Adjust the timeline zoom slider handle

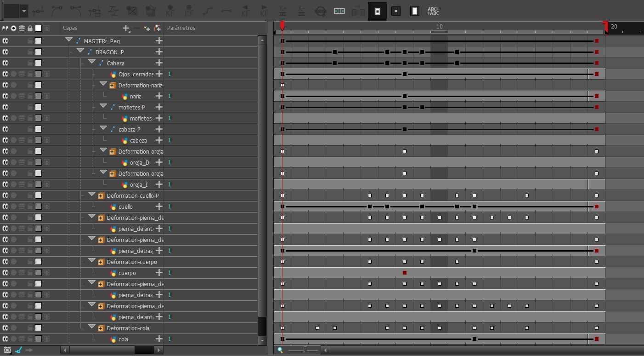click(305, 350)
